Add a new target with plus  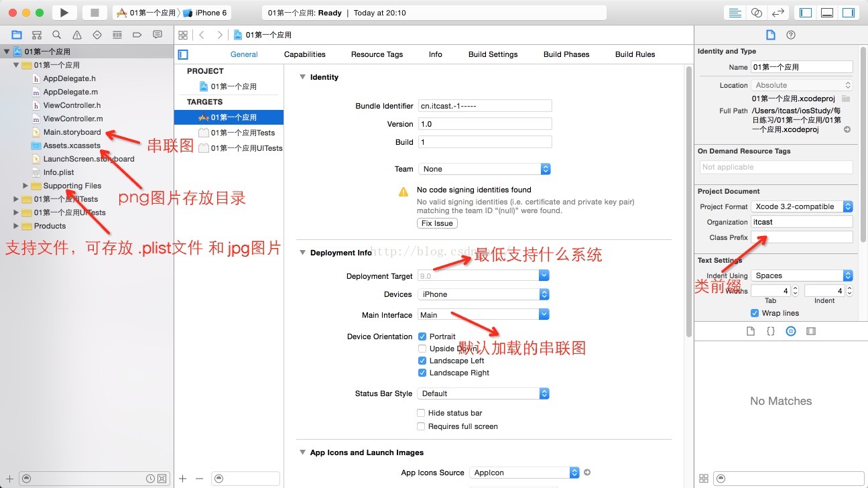[x=183, y=479]
